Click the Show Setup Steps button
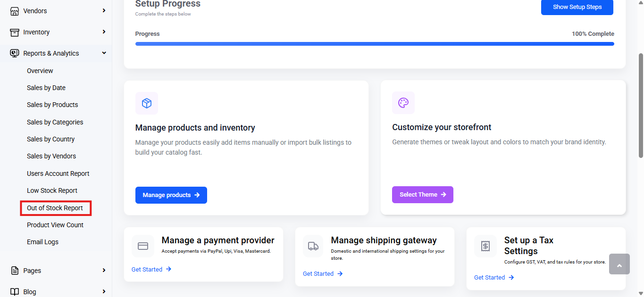The height and width of the screenshot is (297, 644). (577, 7)
